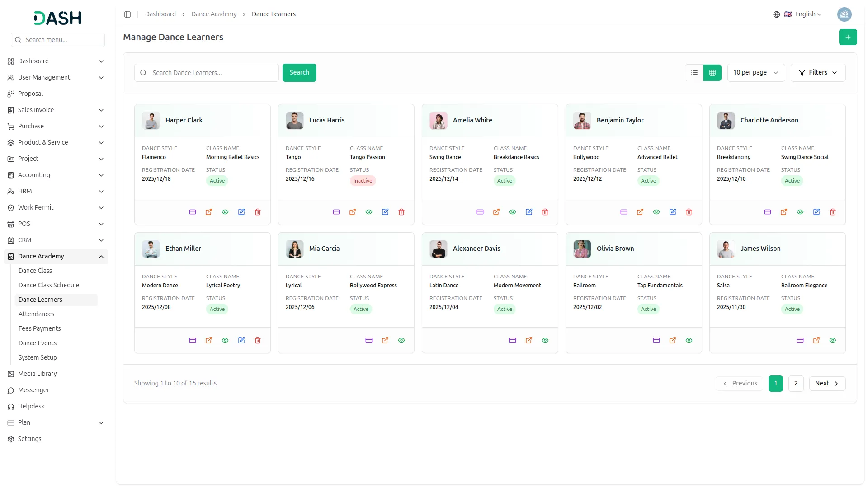Switch to grid view layout

point(712,73)
